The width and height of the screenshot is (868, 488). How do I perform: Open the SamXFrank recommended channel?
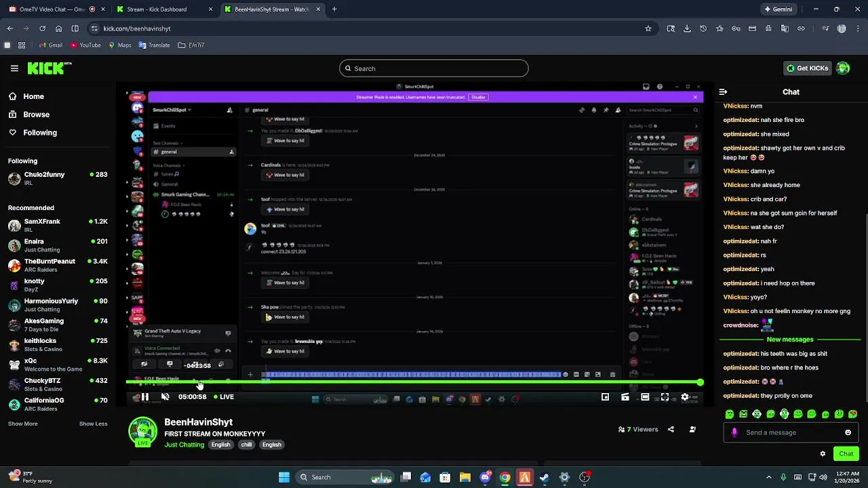[x=58, y=226]
